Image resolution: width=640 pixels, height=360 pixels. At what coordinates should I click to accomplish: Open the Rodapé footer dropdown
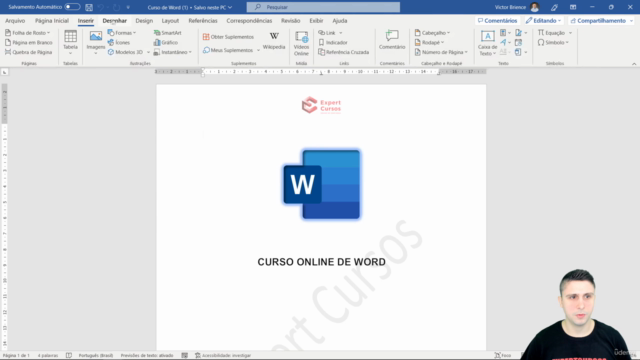click(x=429, y=42)
